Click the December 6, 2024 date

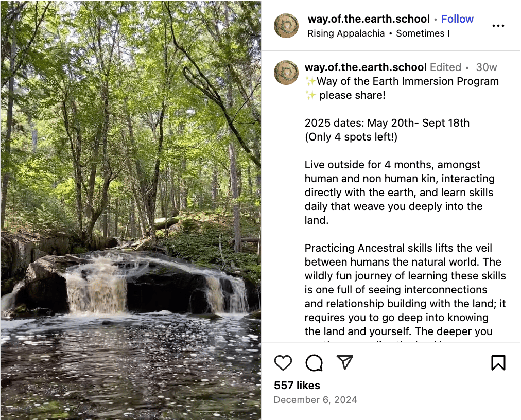(x=315, y=400)
